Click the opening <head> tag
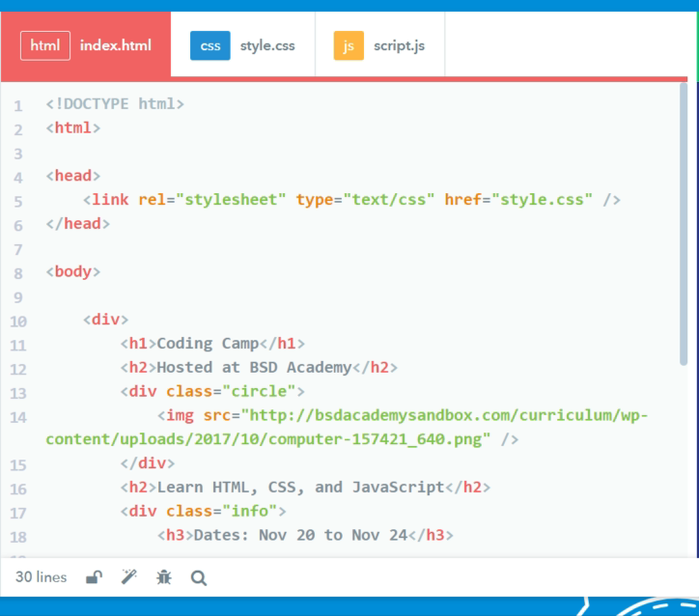699x616 pixels. coord(73,176)
